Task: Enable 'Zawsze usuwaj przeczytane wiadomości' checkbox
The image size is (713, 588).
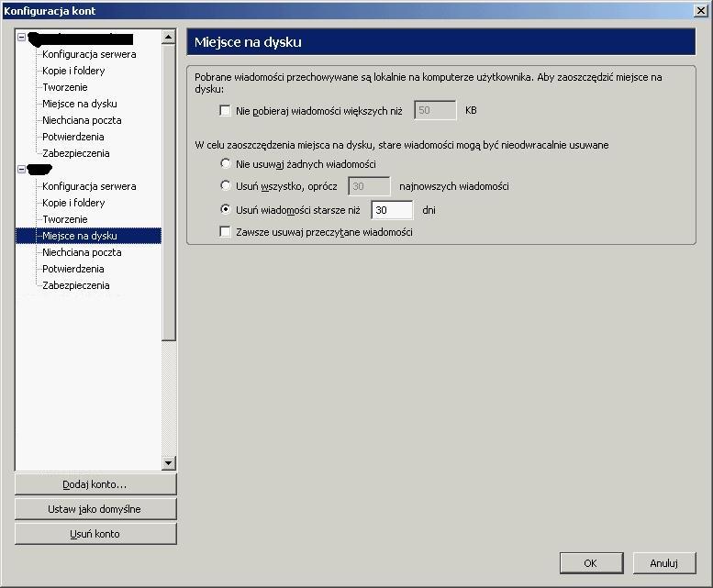Action: (225, 232)
